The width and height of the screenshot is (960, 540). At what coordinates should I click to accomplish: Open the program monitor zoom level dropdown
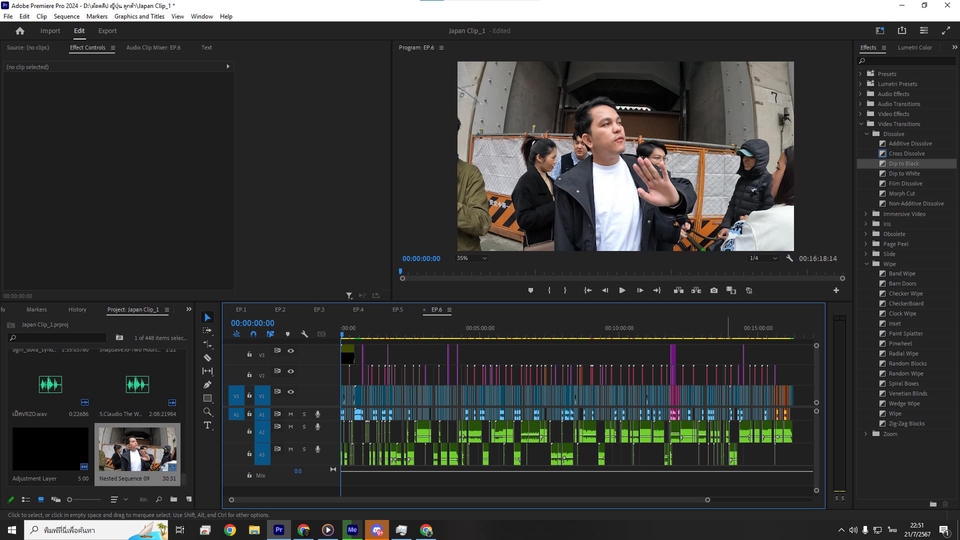point(471,258)
